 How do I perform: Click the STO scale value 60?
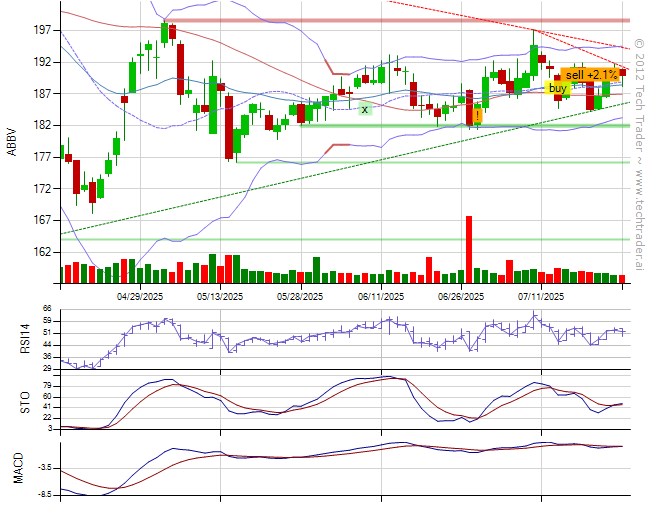47,397
